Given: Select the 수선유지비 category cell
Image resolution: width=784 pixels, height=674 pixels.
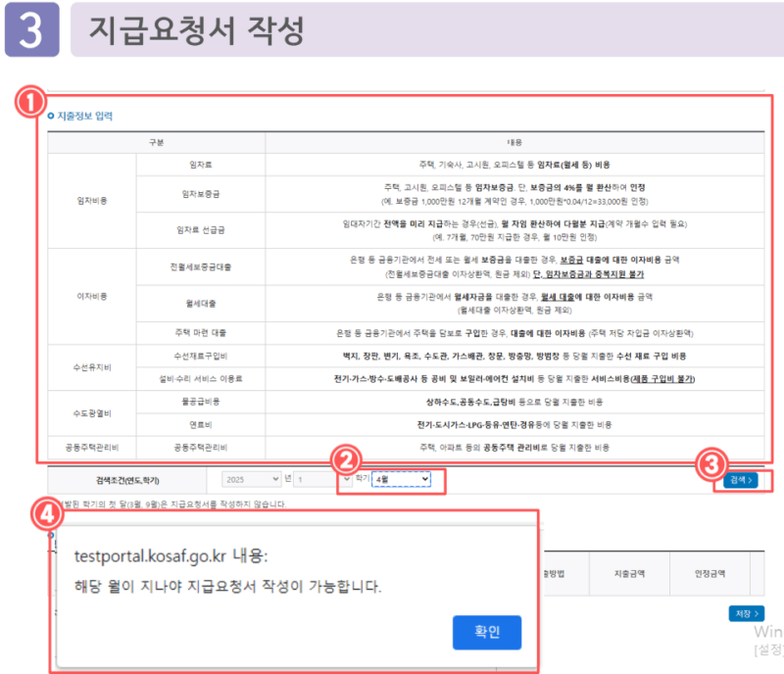Looking at the screenshot, I should (x=92, y=367).
